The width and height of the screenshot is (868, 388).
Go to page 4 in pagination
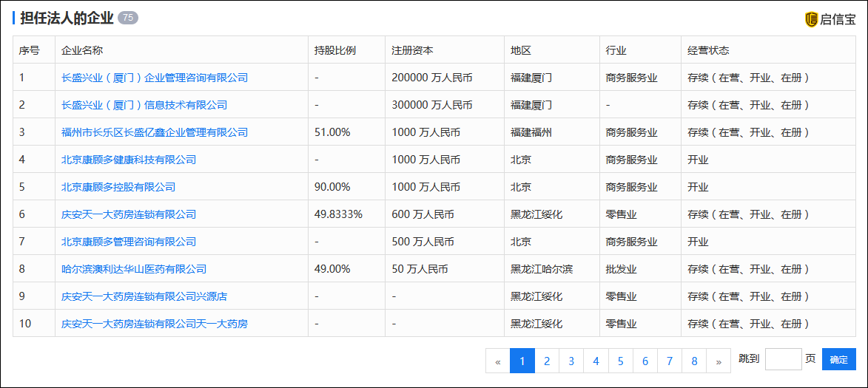point(596,361)
